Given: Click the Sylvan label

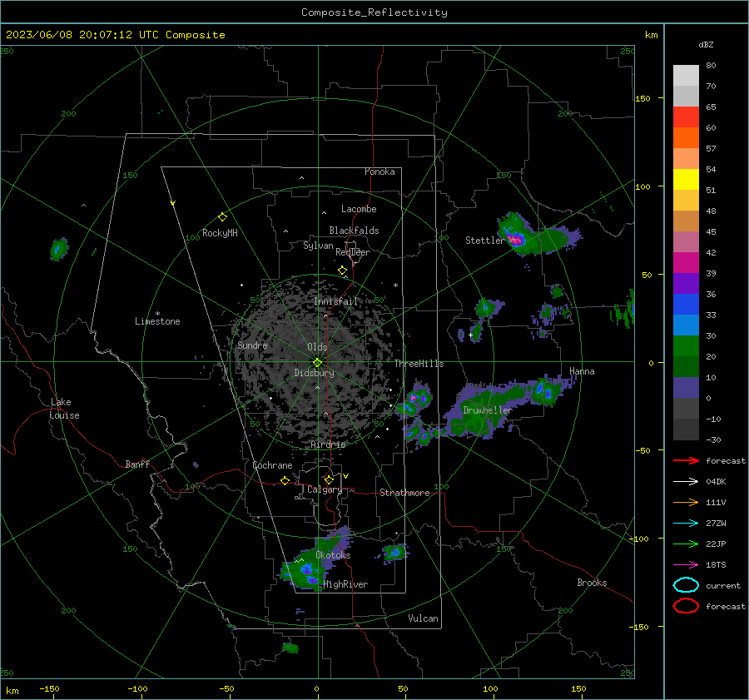Looking at the screenshot, I should pos(318,246).
